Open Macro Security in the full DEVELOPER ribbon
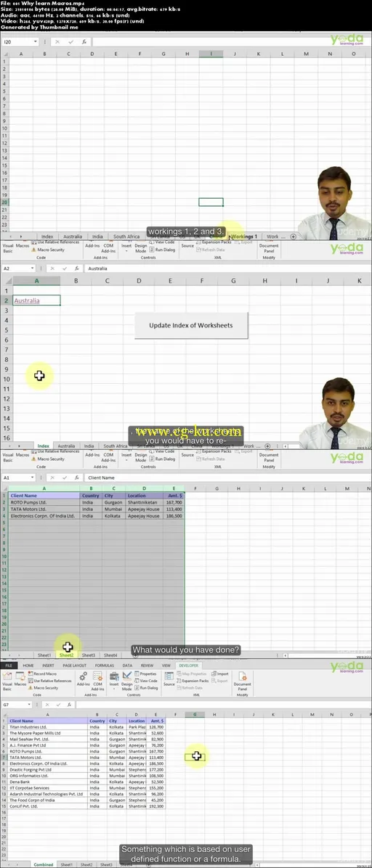This screenshot has width=372, height=868. click(44, 687)
